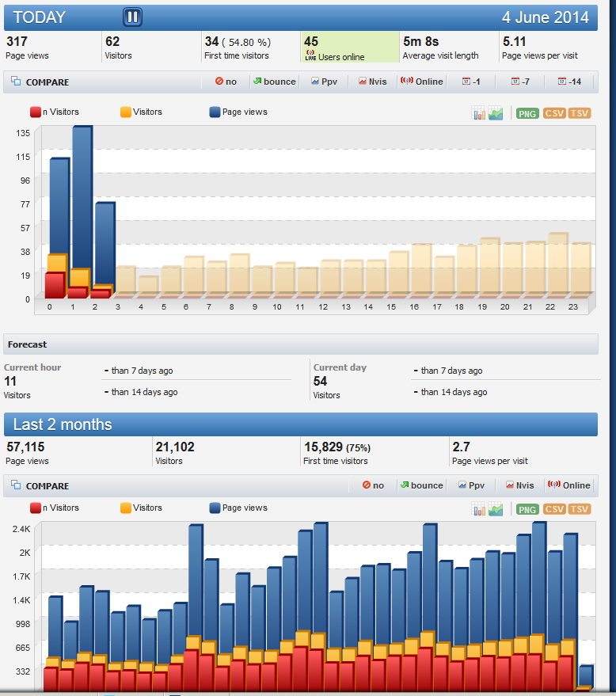Download today's data as TSV
Viewport: 616px width, 696px height.
pos(579,113)
